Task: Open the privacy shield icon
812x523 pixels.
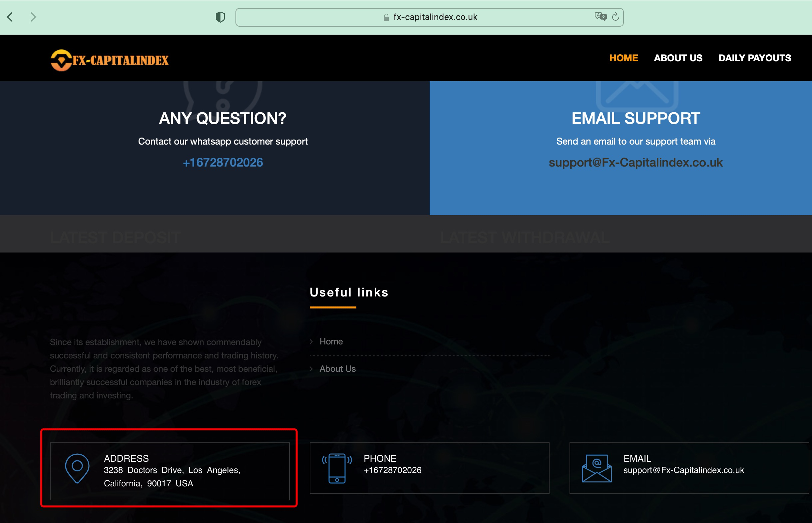Action: click(220, 17)
